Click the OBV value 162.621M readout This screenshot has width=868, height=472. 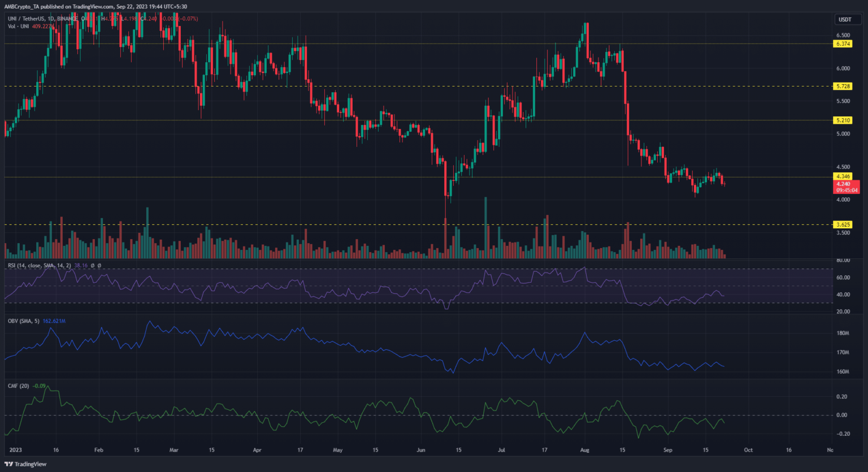point(54,321)
